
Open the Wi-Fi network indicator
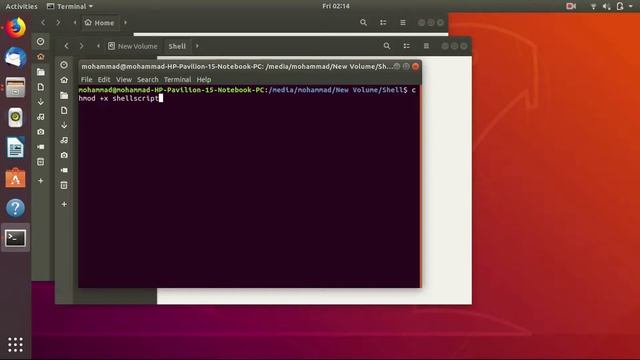[593, 6]
